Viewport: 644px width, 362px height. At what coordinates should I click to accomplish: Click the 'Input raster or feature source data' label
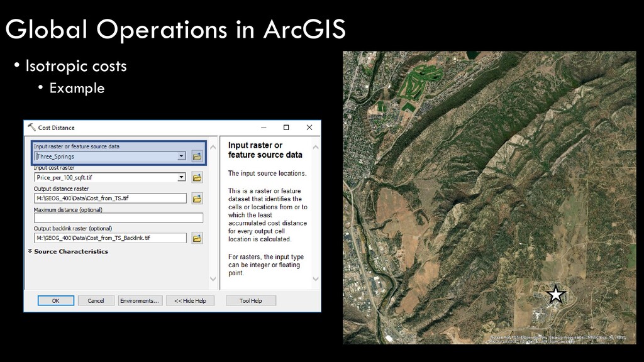click(x=76, y=146)
